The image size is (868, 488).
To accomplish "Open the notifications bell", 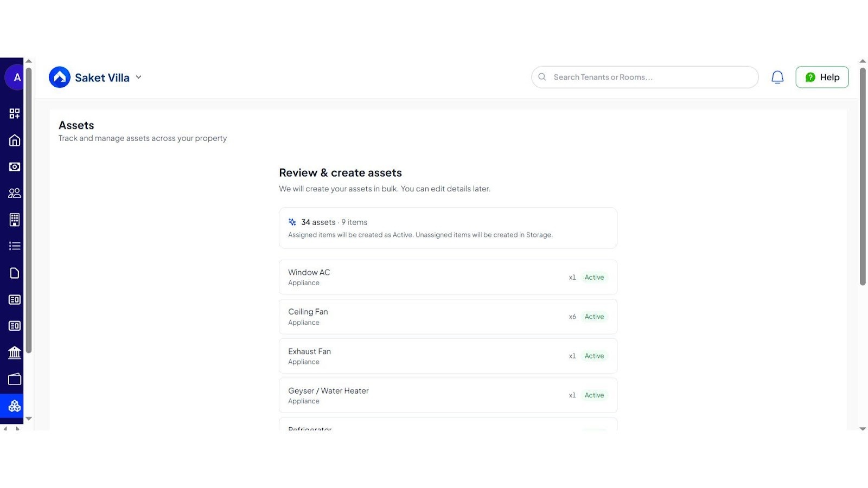I will pyautogui.click(x=777, y=78).
